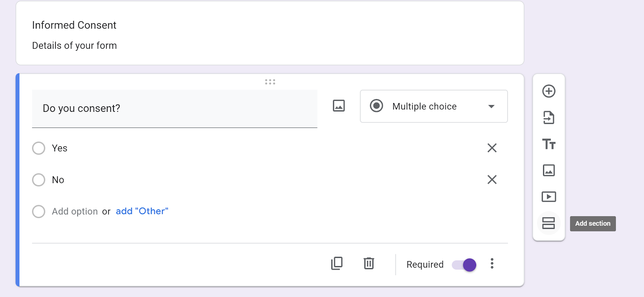The image size is (644, 297).
Task: Remove the Yes option
Action: [x=492, y=148]
